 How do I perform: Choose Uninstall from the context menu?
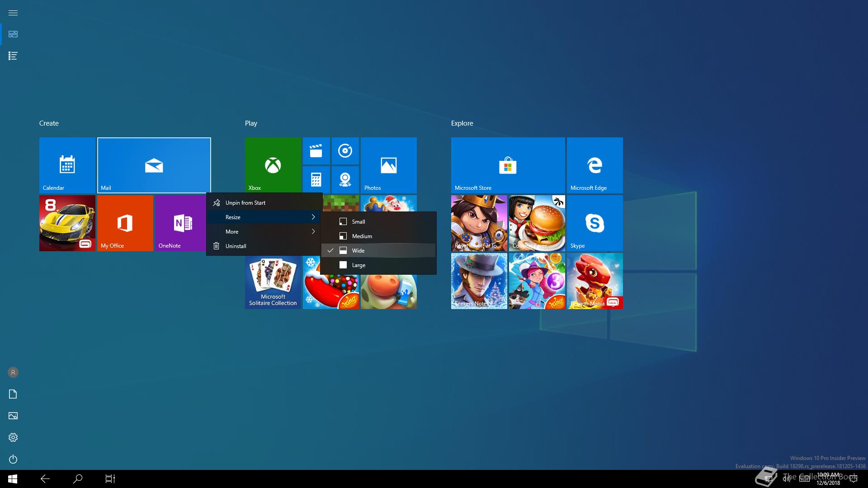coord(264,246)
